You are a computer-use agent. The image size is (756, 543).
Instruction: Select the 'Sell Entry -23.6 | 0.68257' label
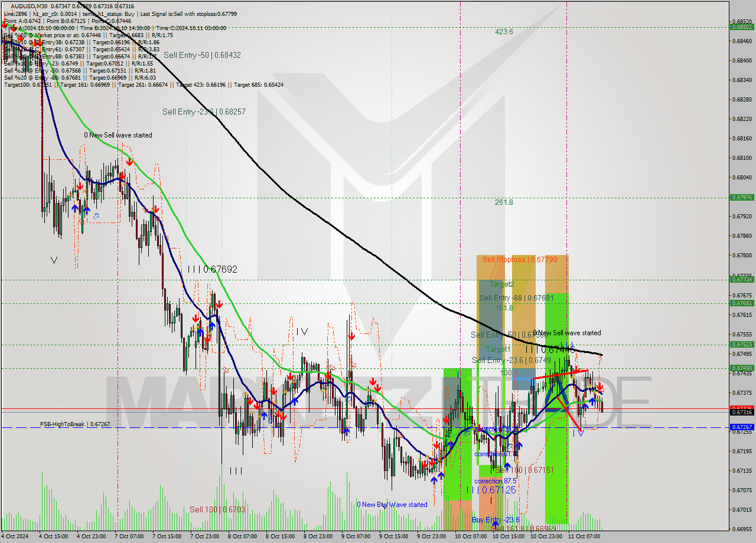[204, 112]
